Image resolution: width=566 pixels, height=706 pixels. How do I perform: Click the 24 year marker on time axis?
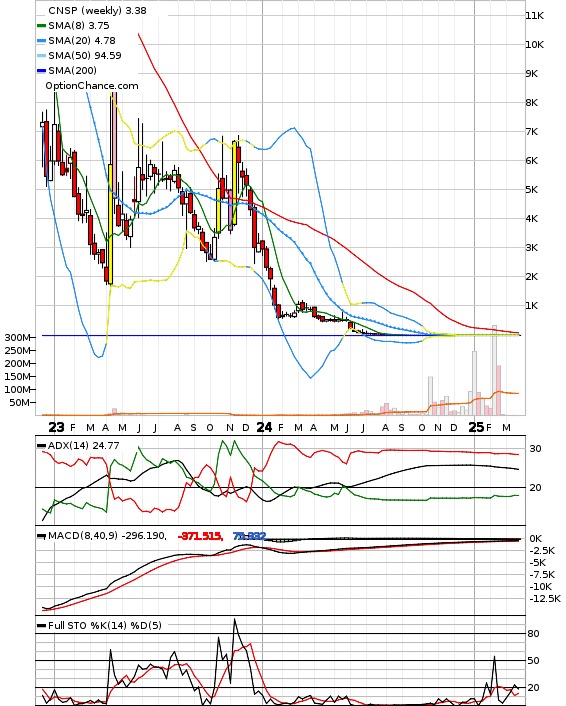(264, 427)
